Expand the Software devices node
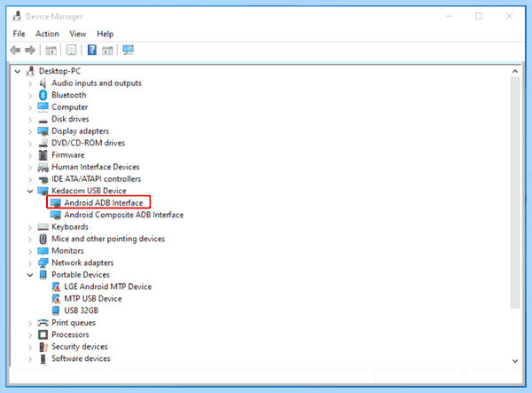Screen dimensions: 532x393 pyautogui.click(x=30, y=359)
